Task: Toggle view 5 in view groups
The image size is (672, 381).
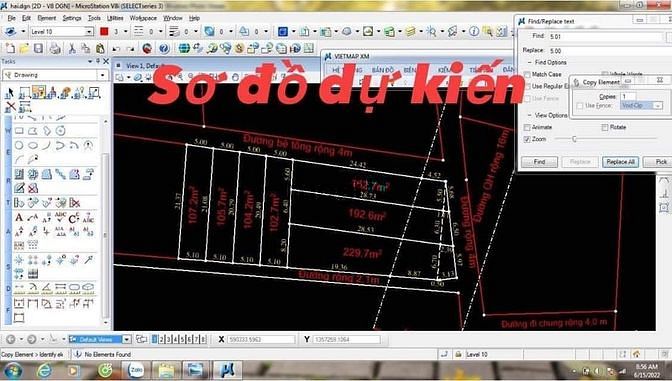Action: 182,339
